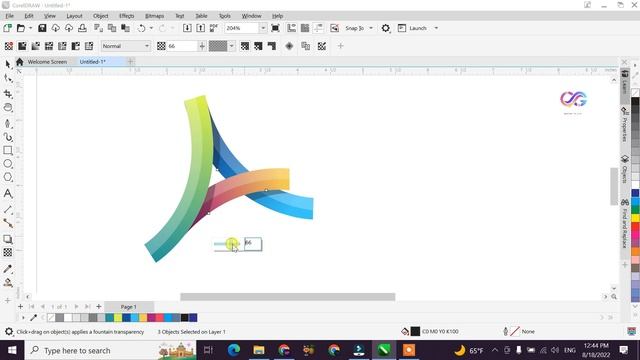Pick the magenta swatch in document palette
This screenshot has width=640, height=360.
(x=151, y=318)
